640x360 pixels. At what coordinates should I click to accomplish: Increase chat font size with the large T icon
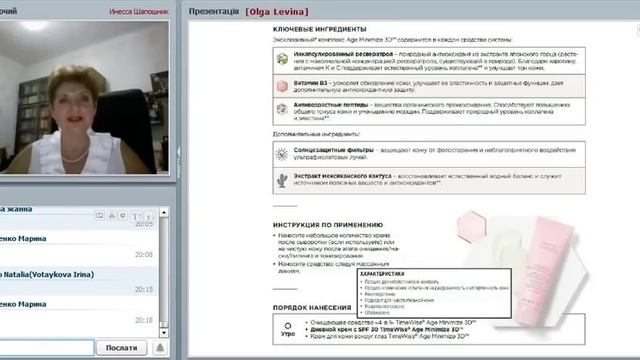click(137, 216)
